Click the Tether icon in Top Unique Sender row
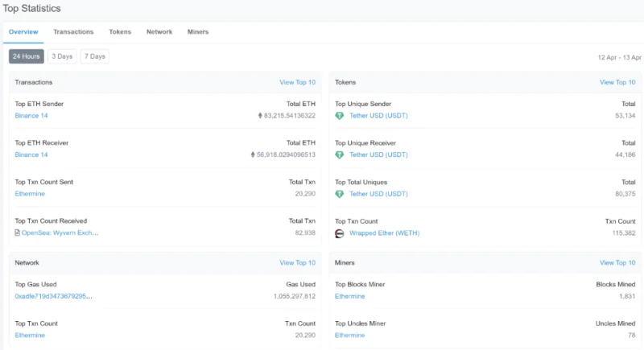This screenshot has width=644, height=350. tap(339, 116)
